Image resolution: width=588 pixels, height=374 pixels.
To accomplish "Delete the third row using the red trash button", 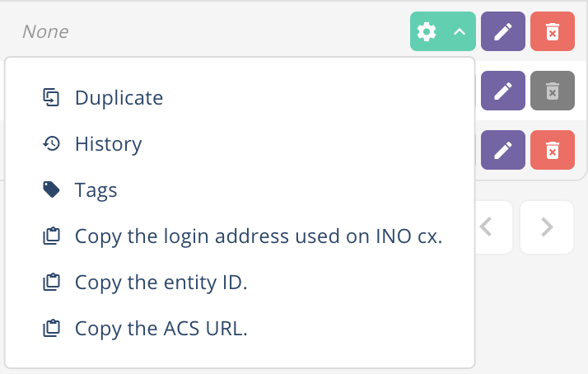I will coord(553,151).
